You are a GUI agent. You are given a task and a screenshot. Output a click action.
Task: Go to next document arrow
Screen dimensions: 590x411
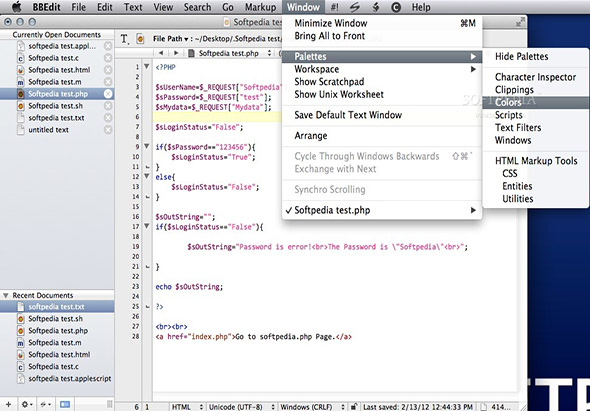(176, 53)
